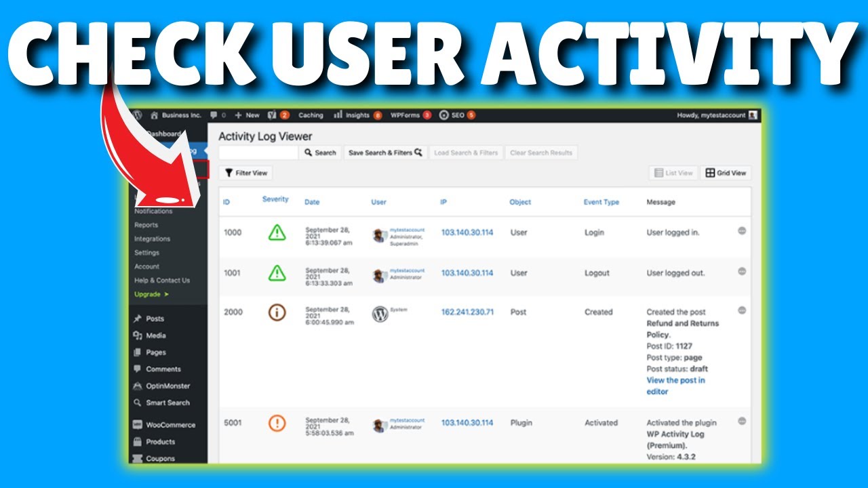
Task: Open the WPForms menu in admin bar
Action: click(x=410, y=115)
